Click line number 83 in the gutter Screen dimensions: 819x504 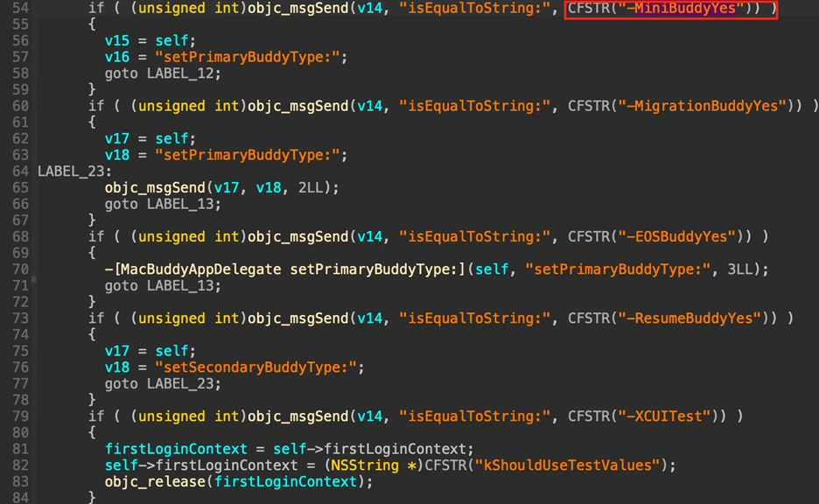tap(19, 481)
